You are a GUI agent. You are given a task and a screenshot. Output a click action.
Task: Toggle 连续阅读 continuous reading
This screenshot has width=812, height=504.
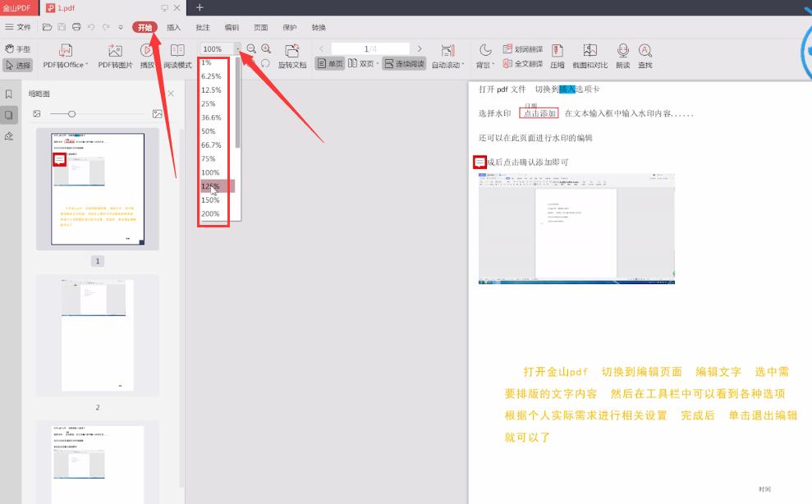[x=404, y=64]
